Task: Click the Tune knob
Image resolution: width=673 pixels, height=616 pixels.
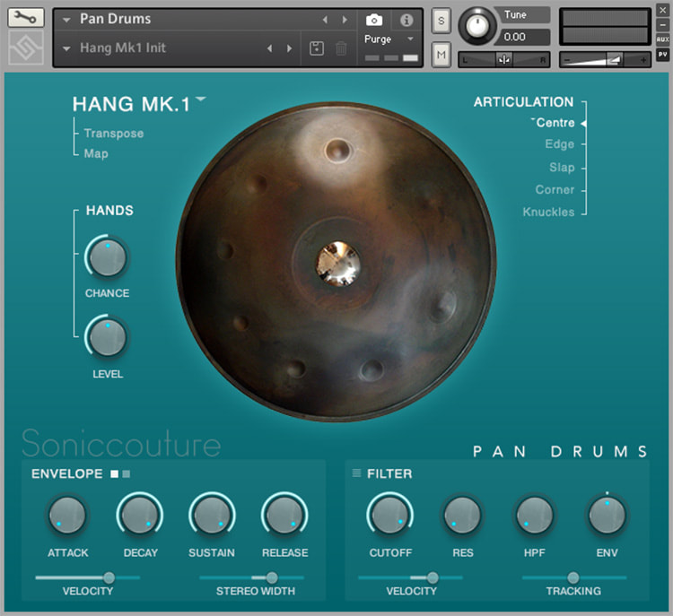Action: coord(476,26)
